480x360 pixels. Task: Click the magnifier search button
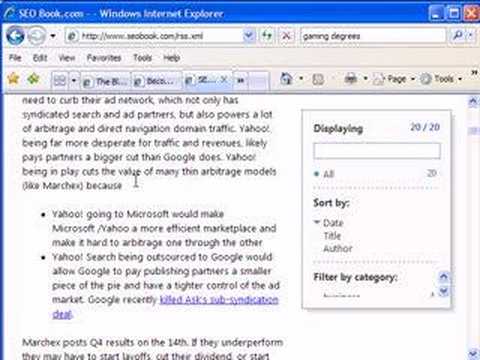(458, 36)
